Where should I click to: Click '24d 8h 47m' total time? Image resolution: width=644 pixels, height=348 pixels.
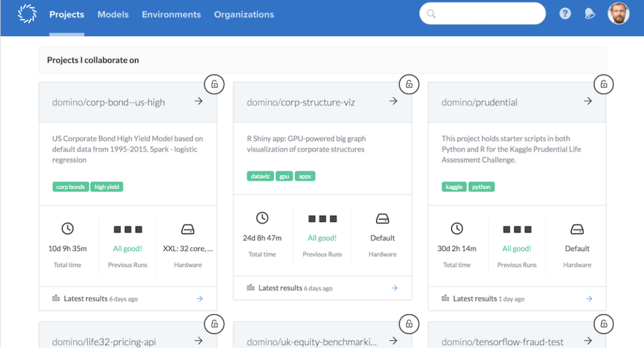click(x=262, y=238)
